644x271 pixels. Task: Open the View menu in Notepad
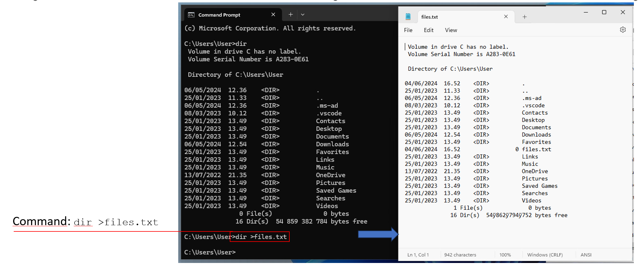pos(451,30)
